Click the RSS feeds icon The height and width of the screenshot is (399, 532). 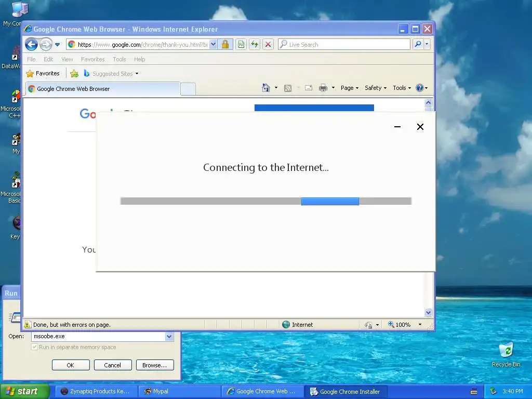[x=288, y=88]
